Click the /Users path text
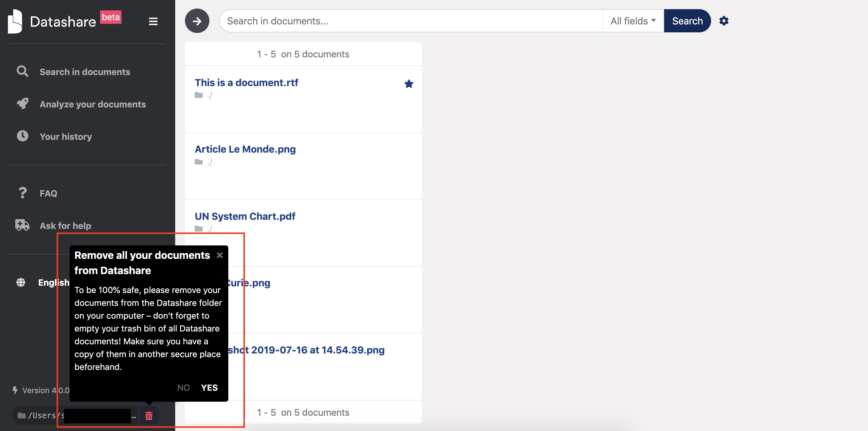Screen dimensions: 868x431 tap(46, 415)
